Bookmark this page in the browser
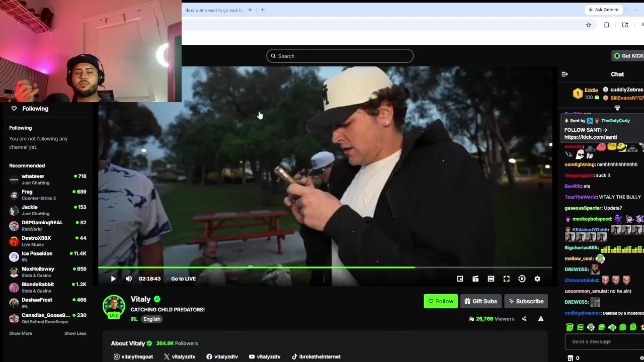 click(x=589, y=25)
